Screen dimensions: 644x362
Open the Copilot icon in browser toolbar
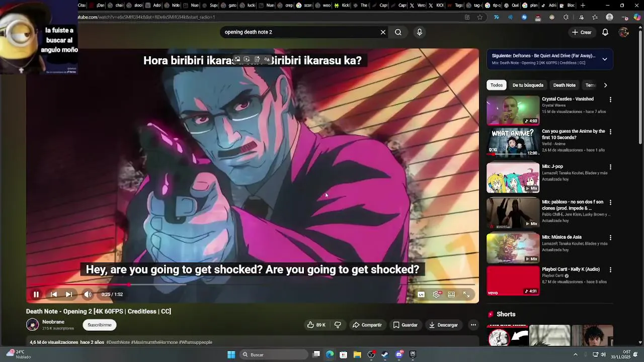[x=637, y=17]
